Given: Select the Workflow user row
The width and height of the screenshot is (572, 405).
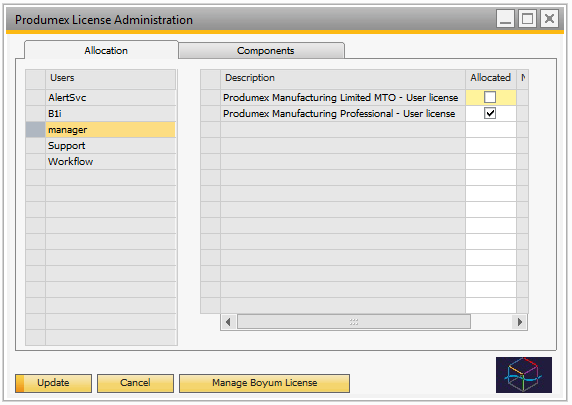Looking at the screenshot, I should click(111, 162).
